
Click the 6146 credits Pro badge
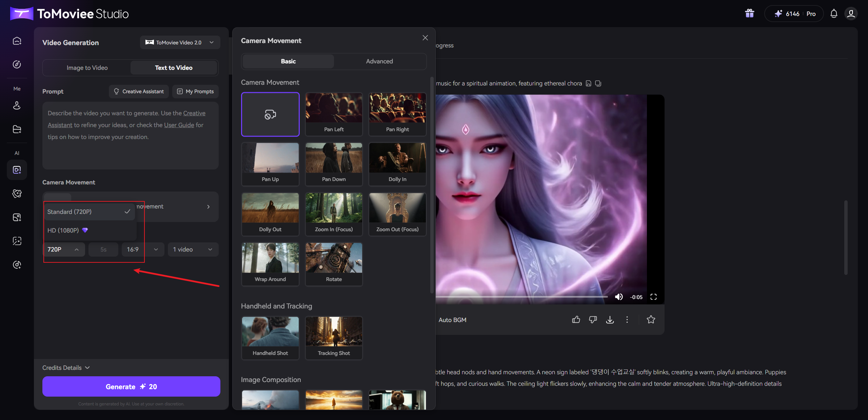click(794, 14)
